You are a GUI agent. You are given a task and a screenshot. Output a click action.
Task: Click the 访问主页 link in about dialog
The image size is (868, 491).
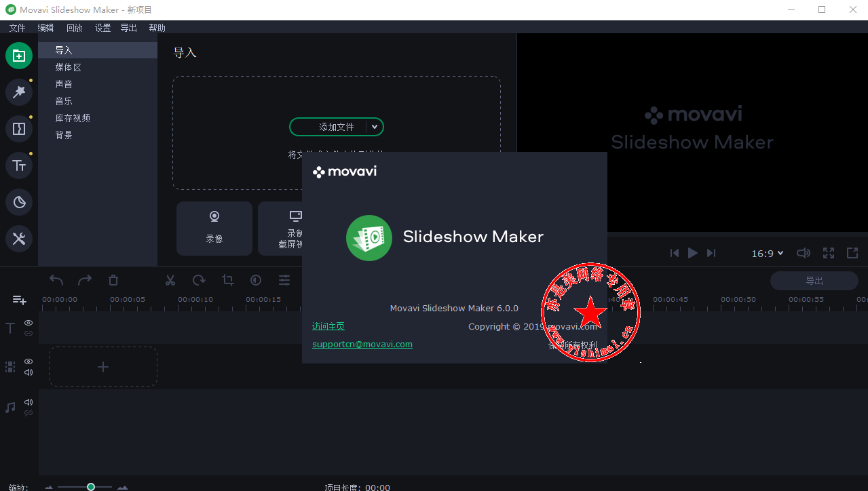click(328, 326)
